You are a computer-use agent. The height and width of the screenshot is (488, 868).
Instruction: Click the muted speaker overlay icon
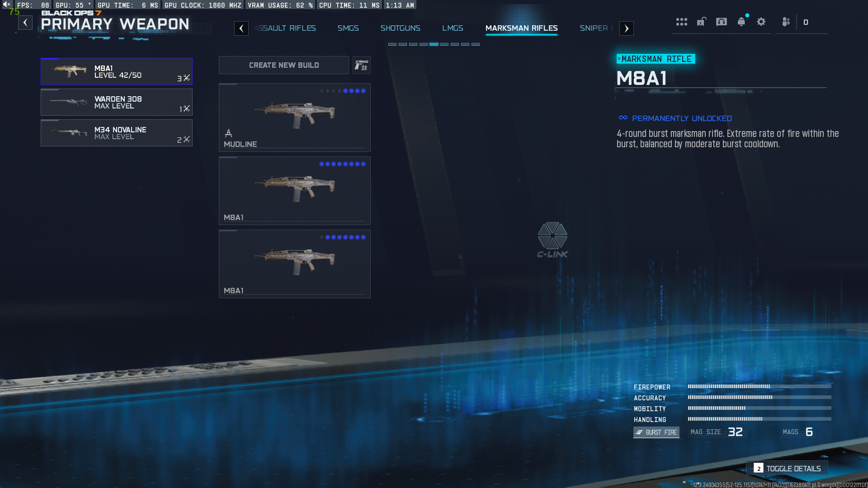coord(6,5)
